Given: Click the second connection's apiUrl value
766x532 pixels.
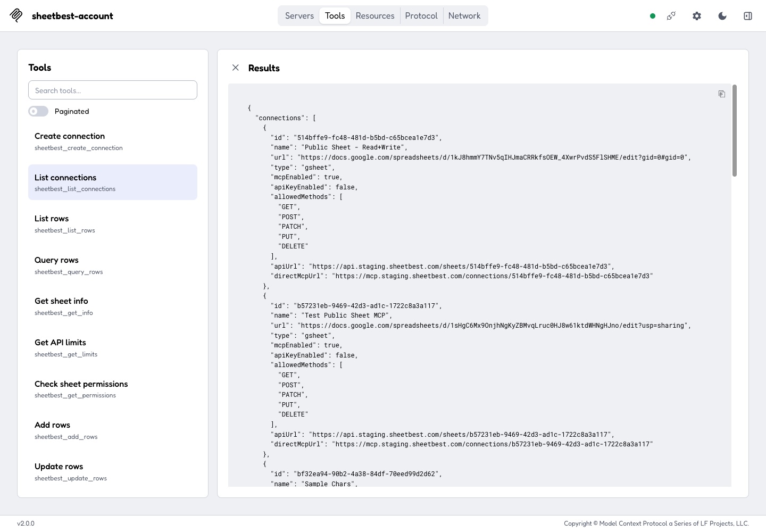Looking at the screenshot, I should (x=460, y=435).
